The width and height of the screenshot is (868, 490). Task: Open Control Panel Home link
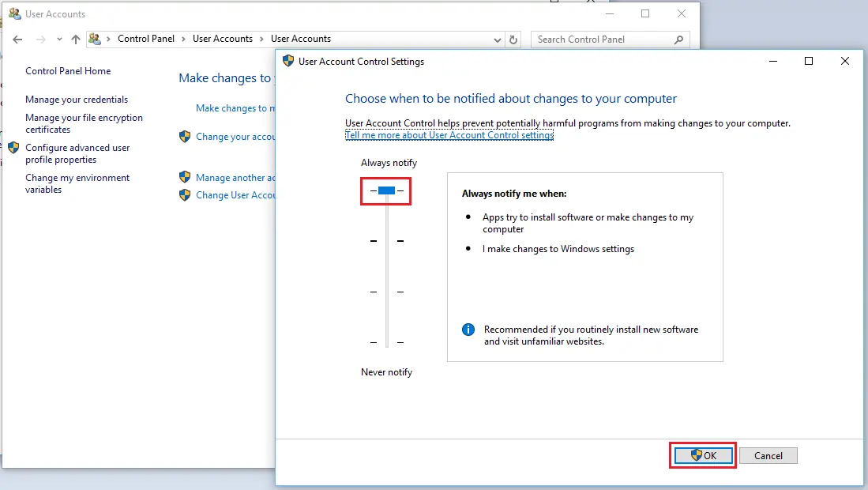point(68,71)
